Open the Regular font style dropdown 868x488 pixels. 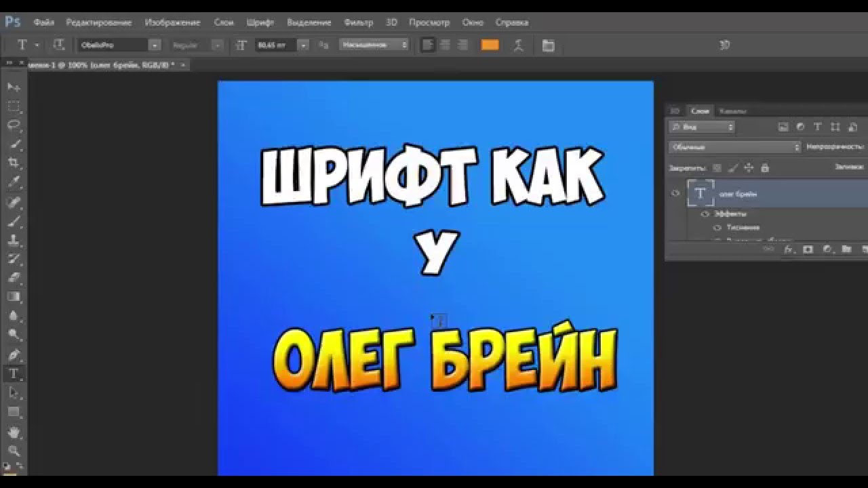point(217,45)
